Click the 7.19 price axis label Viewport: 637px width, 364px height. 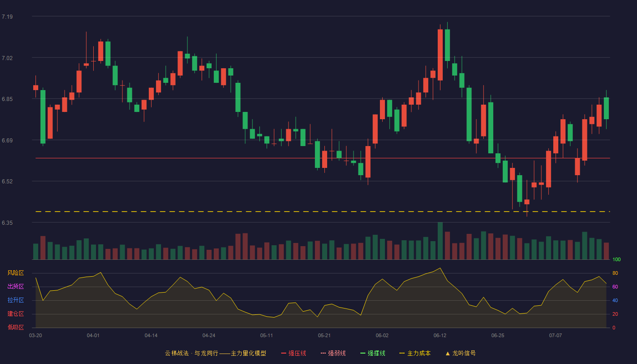tap(7, 17)
